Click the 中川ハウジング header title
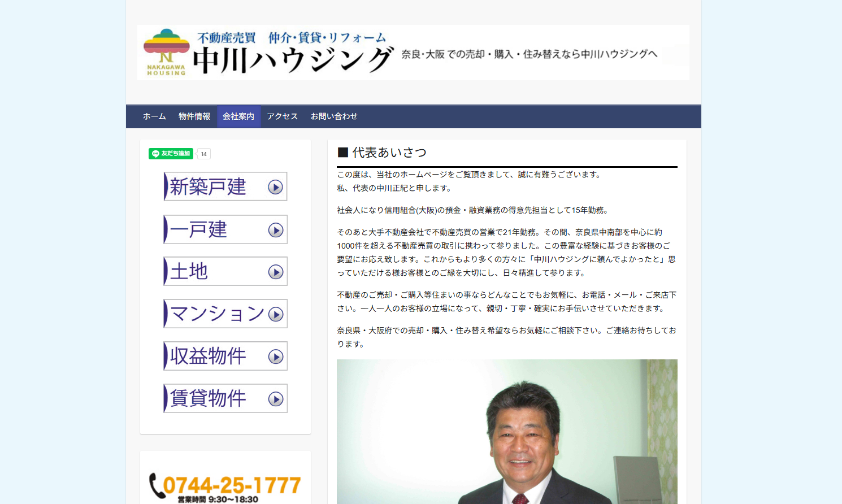 pos(293,60)
